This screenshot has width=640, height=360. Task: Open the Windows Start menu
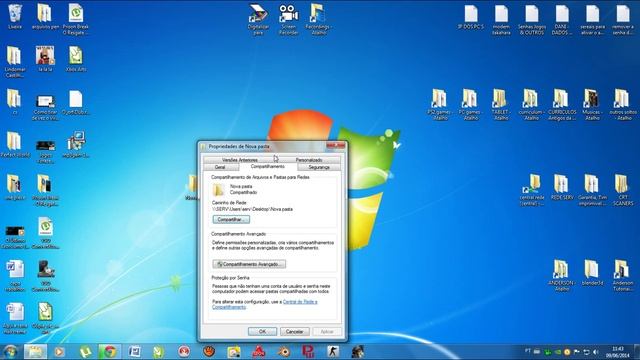click(x=10, y=351)
